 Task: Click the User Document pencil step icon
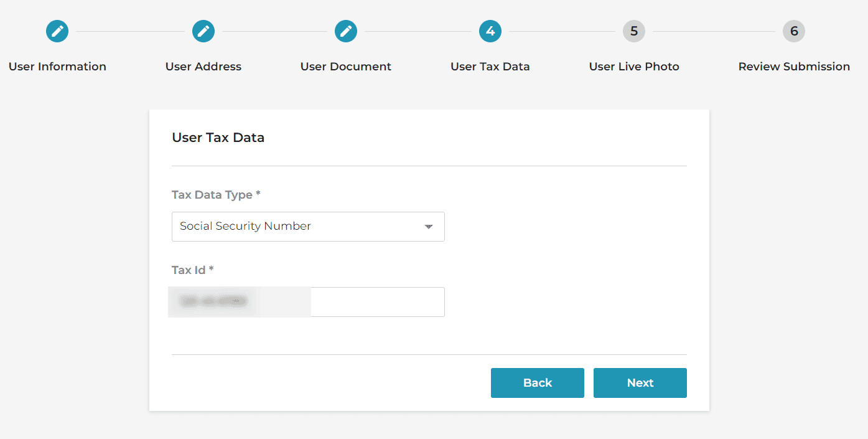click(x=346, y=31)
